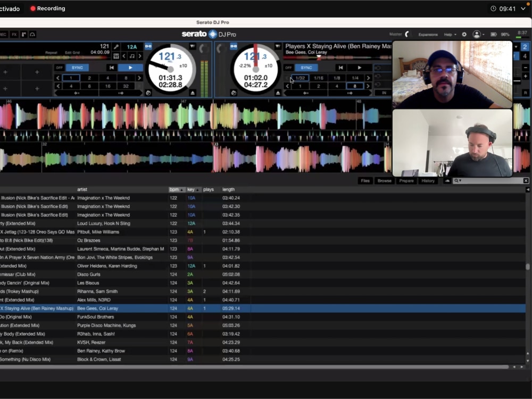Click the flag-shaped icon beside FX
Viewport: 532px width, 399px height.
tap(24, 35)
